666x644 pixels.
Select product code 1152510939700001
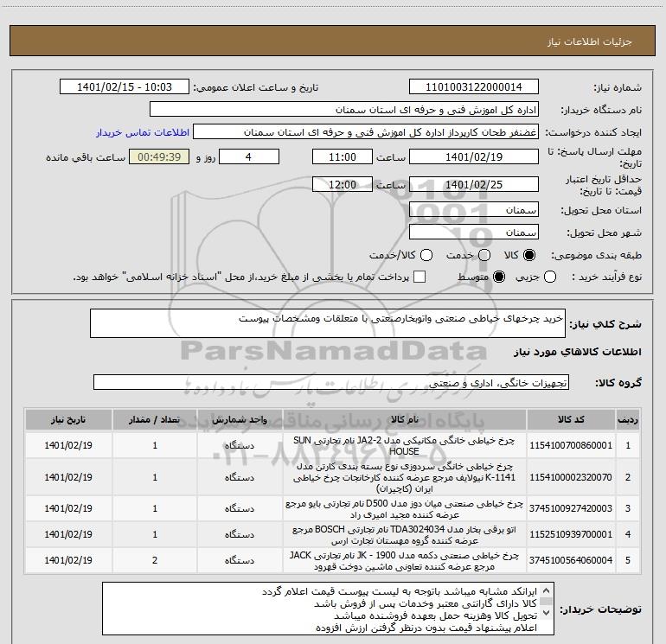tap(571, 534)
